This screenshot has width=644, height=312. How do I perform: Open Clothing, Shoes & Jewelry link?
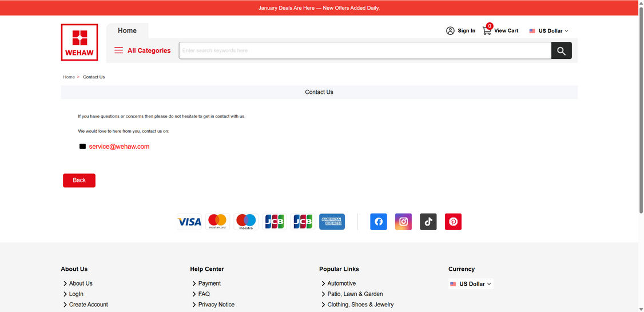tap(360, 305)
